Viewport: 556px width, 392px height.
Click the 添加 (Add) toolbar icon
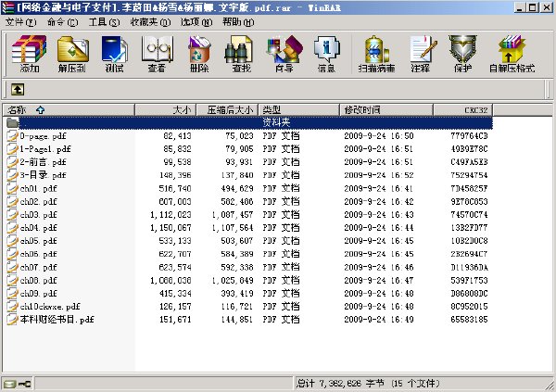pos(29,54)
